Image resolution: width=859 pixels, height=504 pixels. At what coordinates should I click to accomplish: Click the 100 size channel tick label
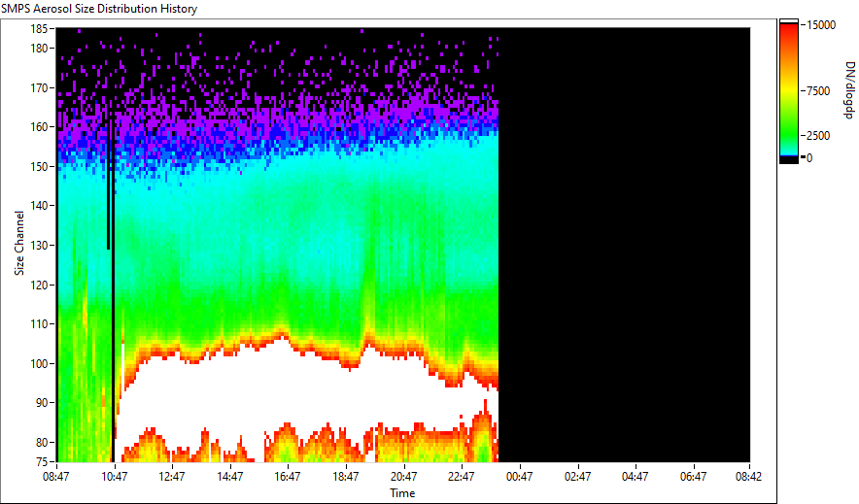[39, 363]
